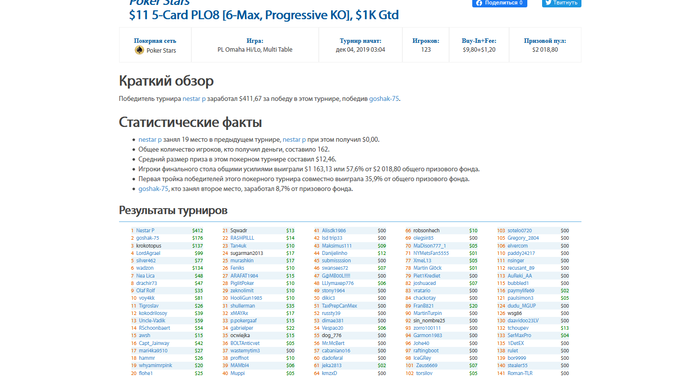Open silver462 profile at rank 5

pos(146,260)
